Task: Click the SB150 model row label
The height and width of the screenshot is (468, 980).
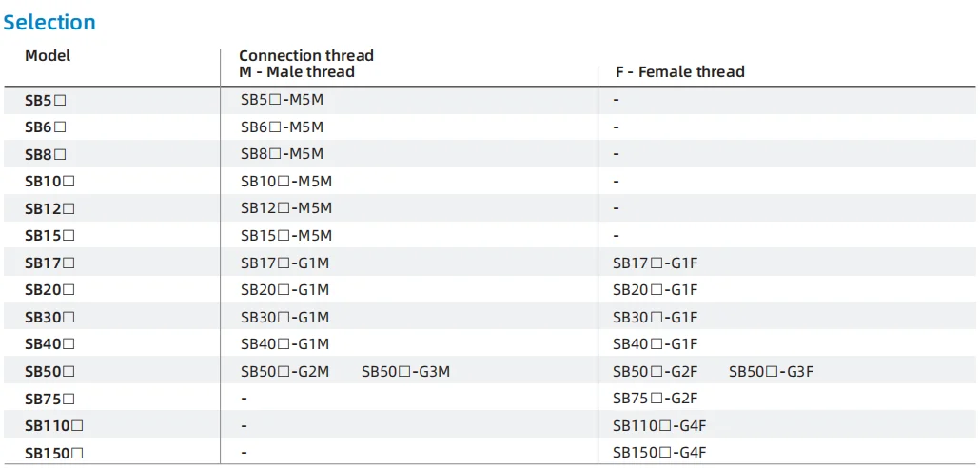Action: click(54, 453)
